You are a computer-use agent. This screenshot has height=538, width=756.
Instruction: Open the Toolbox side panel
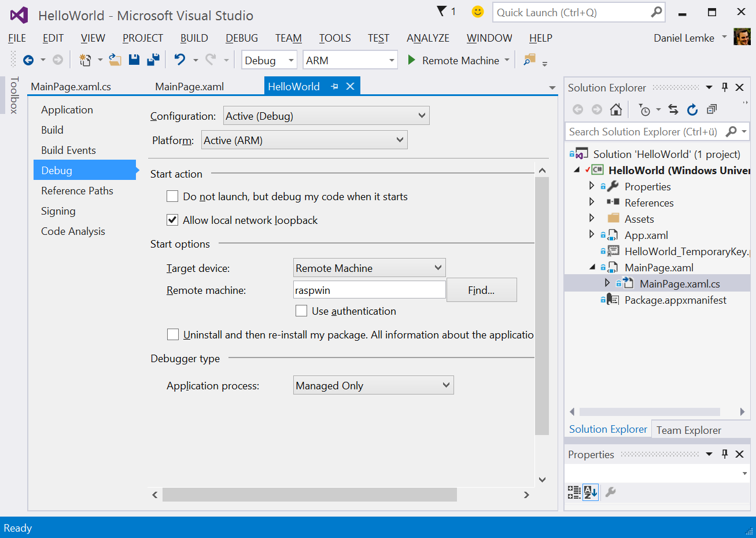pos(14,95)
